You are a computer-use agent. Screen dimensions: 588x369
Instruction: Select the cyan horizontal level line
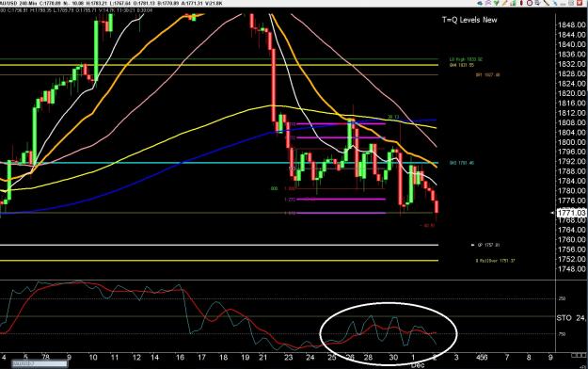[219, 163]
